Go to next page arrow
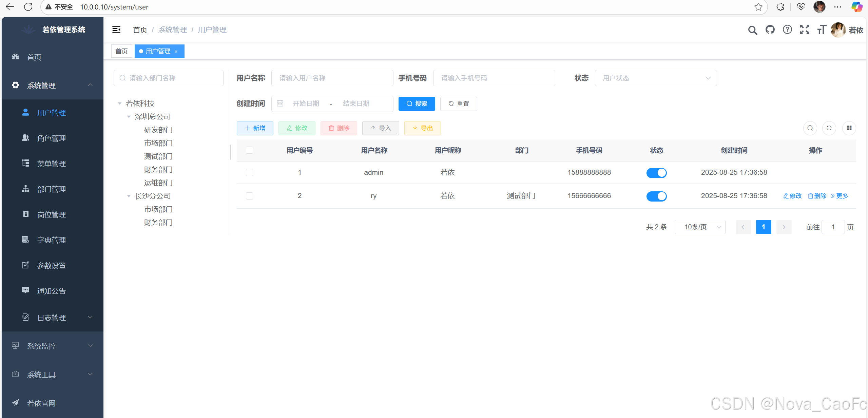Screen dimensions: 868x418 [784, 227]
